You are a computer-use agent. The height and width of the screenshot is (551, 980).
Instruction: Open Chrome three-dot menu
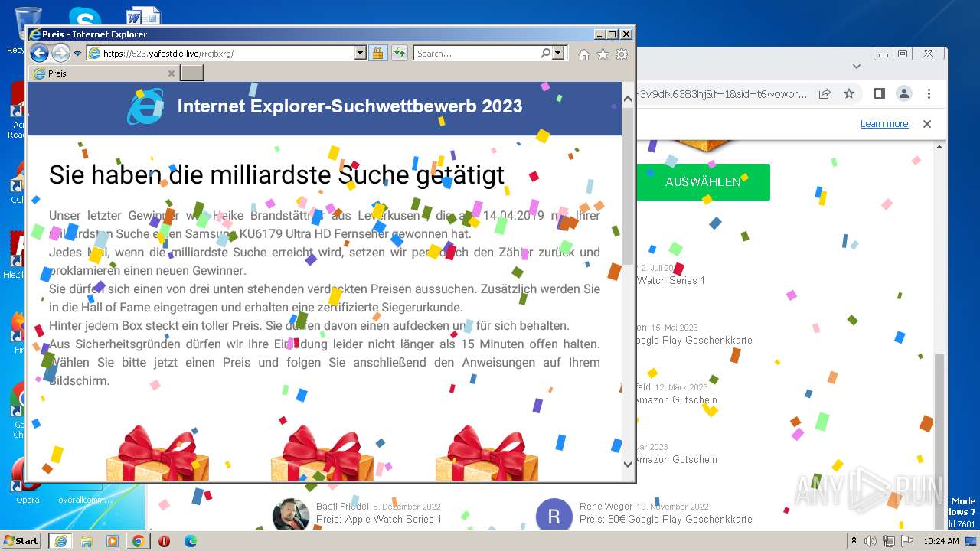pyautogui.click(x=929, y=94)
